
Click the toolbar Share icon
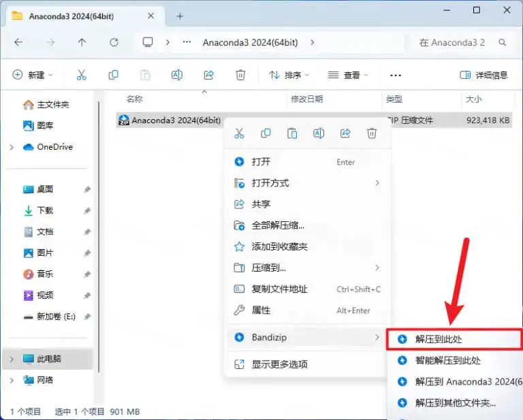(x=209, y=75)
